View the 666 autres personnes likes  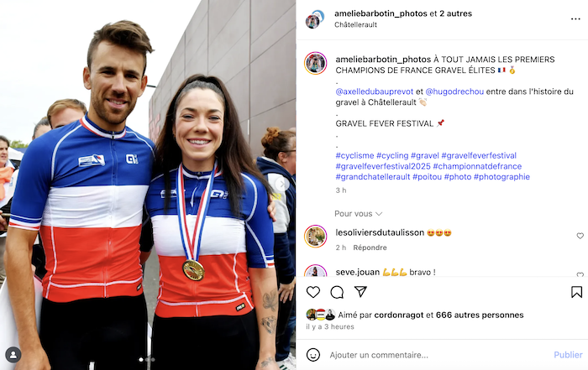480,315
